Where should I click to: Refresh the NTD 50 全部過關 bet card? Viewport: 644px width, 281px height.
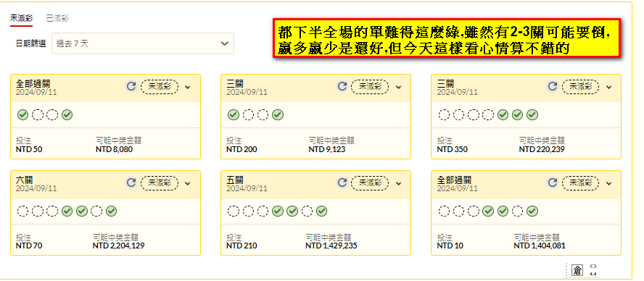point(131,87)
